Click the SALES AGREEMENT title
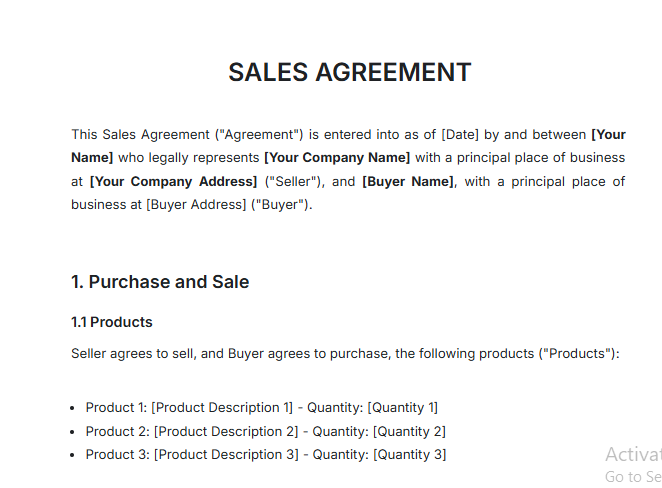 tap(349, 73)
